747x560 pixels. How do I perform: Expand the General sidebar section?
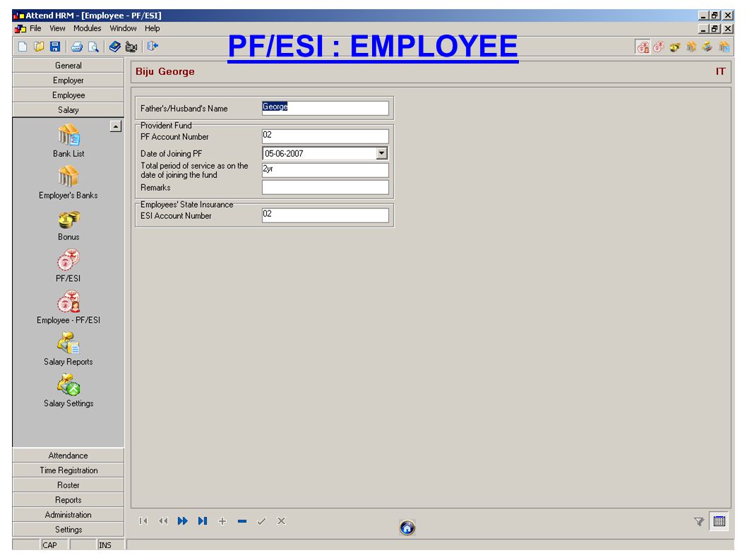[68, 65]
